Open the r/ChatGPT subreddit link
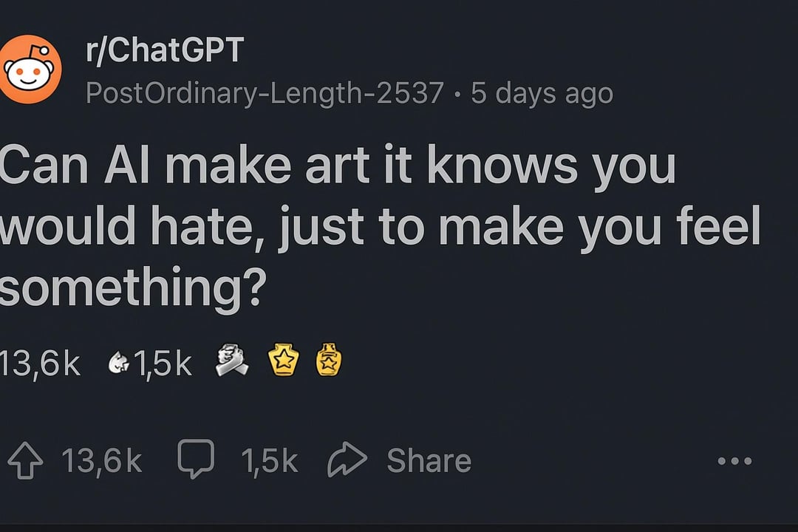 (164, 51)
